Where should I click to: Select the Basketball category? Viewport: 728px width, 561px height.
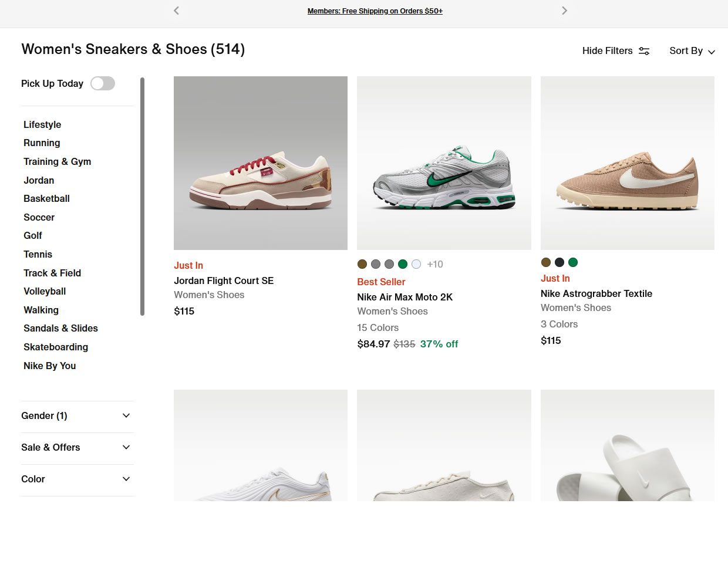[46, 199]
